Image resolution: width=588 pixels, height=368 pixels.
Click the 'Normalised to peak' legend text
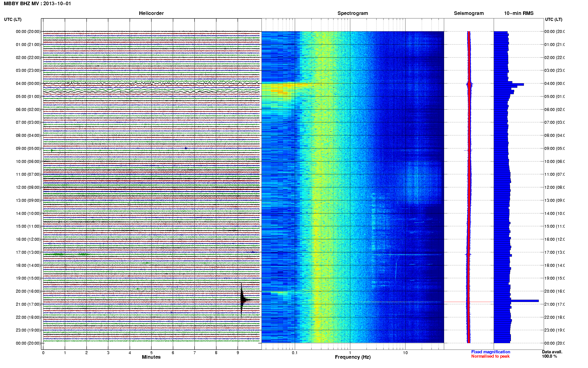tap(490, 356)
